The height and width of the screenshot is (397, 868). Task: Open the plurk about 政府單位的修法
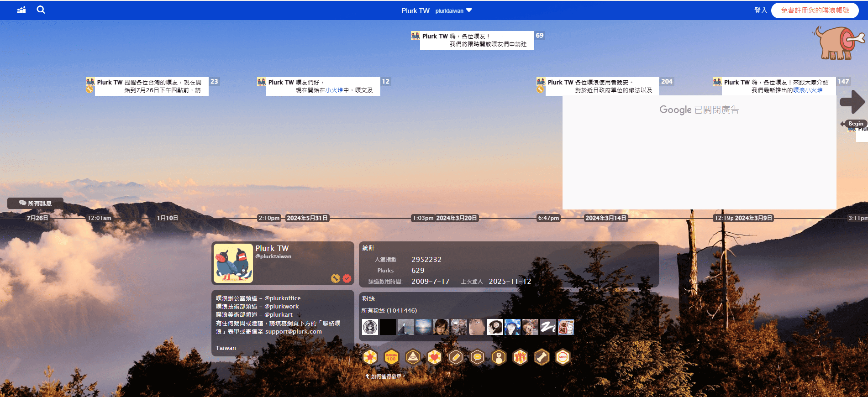tap(602, 86)
